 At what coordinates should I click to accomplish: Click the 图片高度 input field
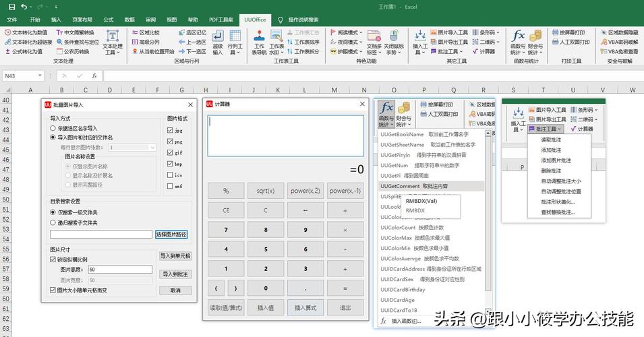click(120, 270)
